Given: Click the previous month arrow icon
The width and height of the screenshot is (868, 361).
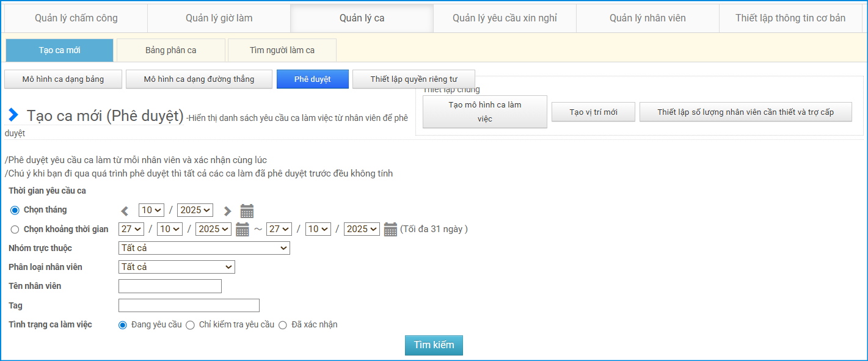Looking at the screenshot, I should click(x=125, y=211).
